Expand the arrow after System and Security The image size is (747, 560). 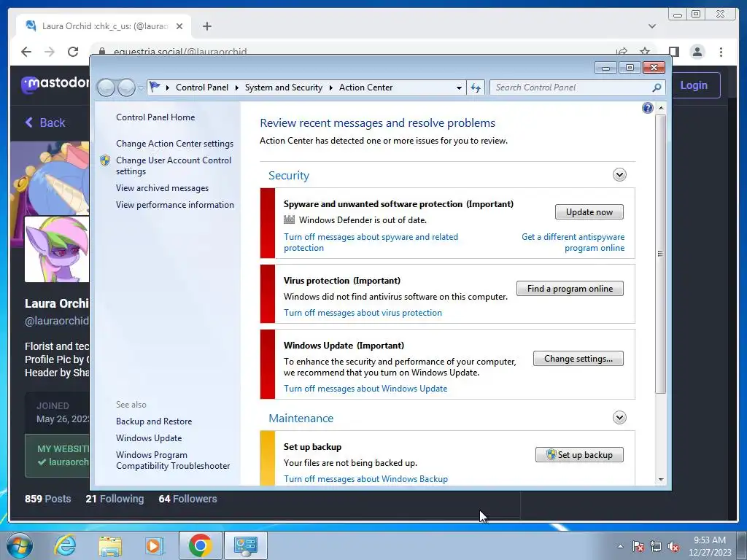coord(330,87)
